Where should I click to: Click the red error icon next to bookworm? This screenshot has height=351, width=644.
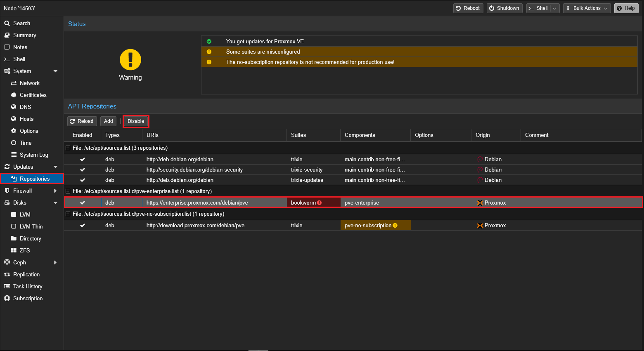[320, 203]
